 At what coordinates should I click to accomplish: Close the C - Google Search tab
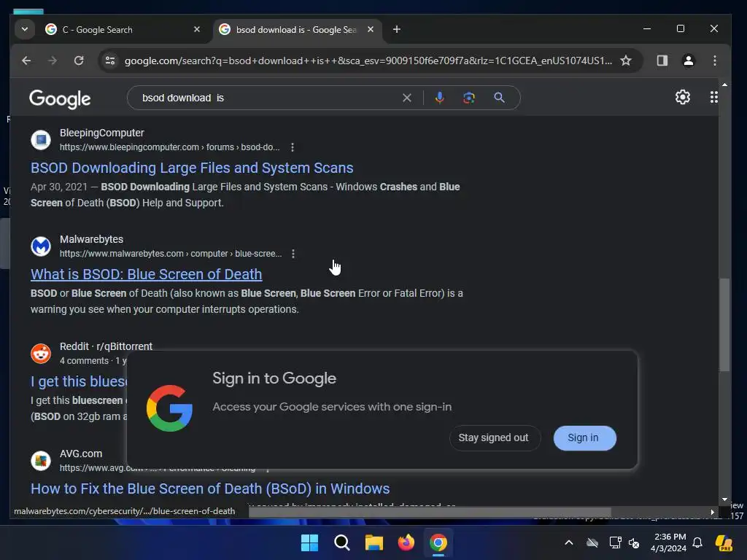click(197, 29)
